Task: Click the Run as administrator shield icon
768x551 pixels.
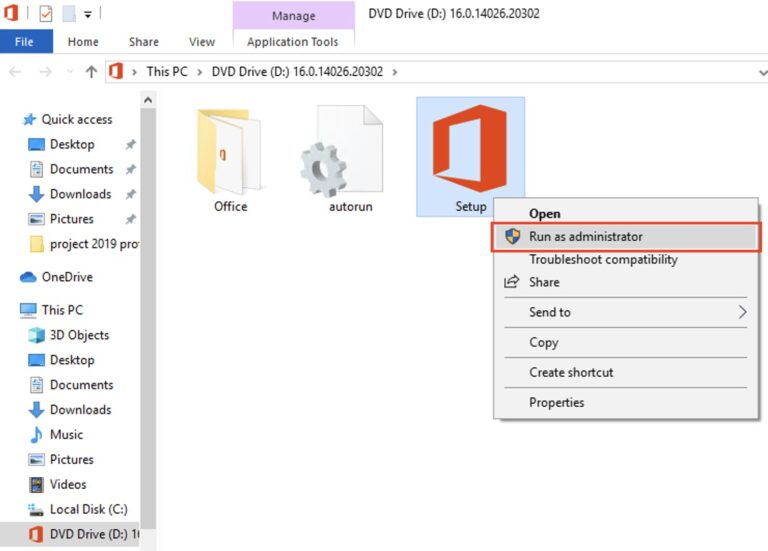Action: (x=512, y=237)
